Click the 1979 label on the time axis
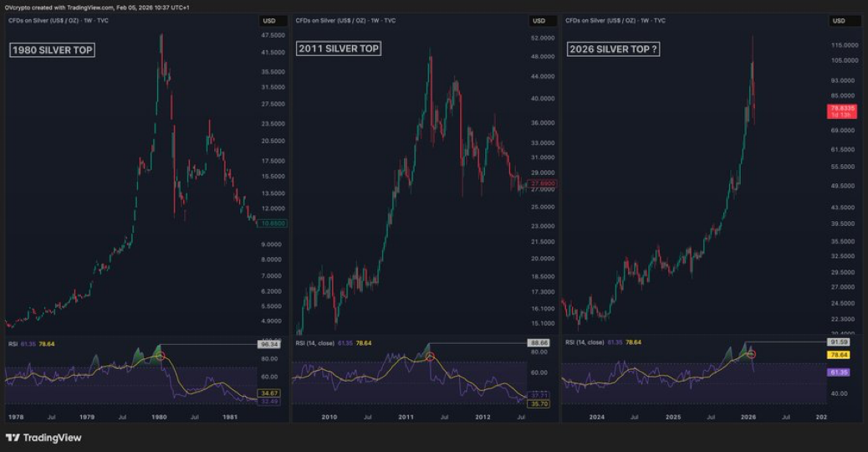 click(x=87, y=417)
